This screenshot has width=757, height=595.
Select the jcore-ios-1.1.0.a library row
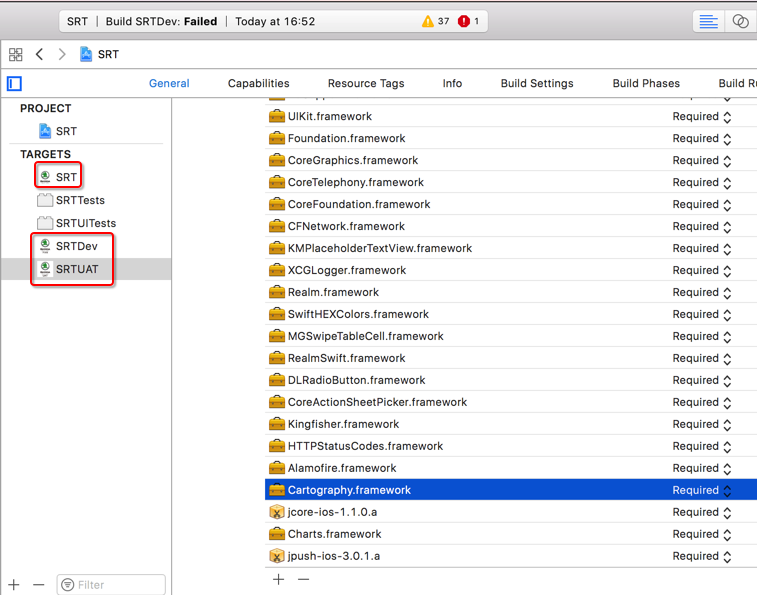pos(511,512)
